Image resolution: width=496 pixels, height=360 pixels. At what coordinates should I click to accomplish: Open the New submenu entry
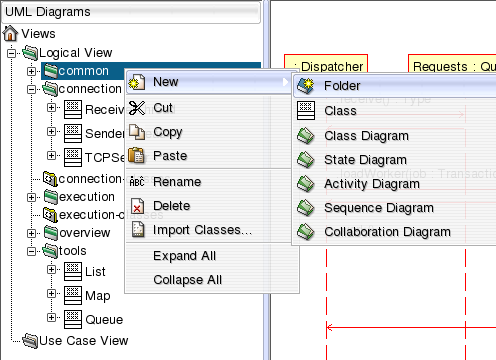click(x=209, y=82)
